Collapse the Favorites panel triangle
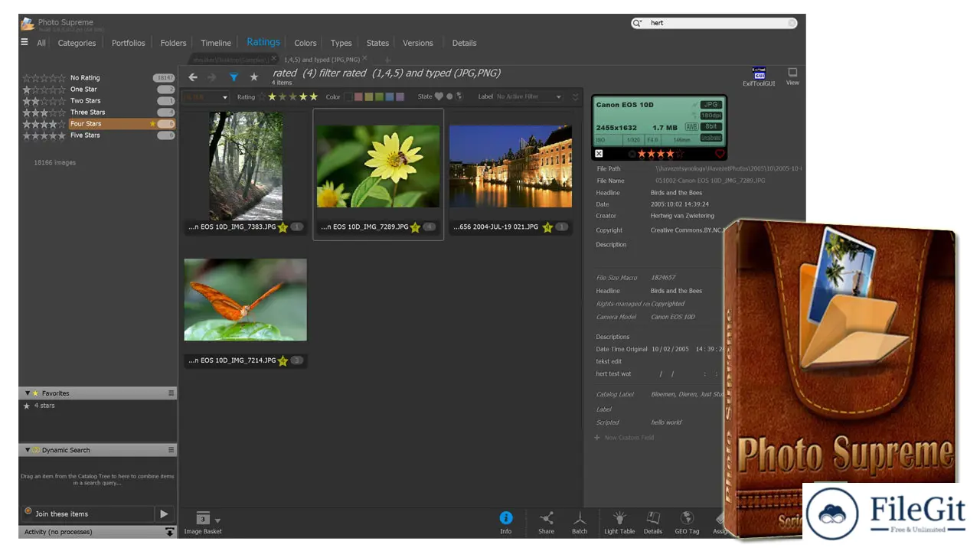The height and width of the screenshot is (551, 980). [28, 393]
